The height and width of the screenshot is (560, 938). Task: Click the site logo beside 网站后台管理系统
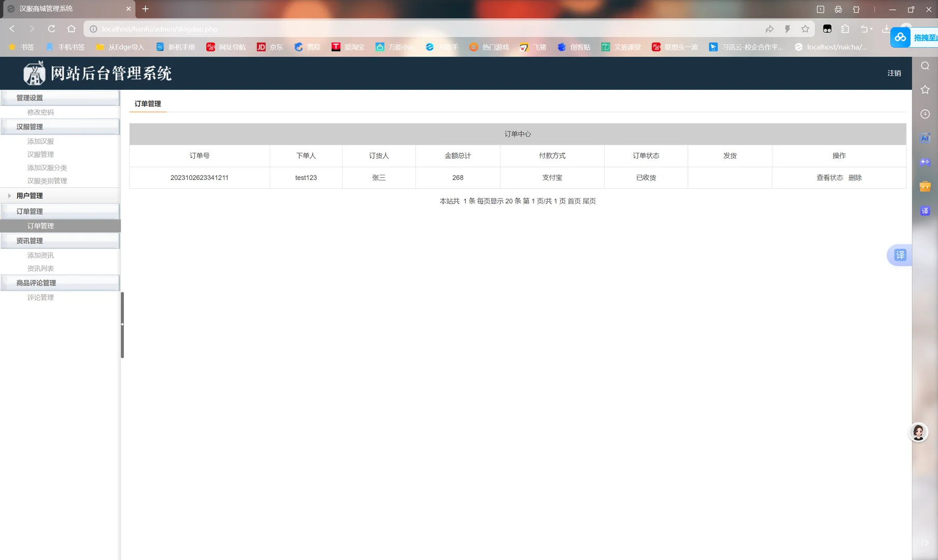pos(35,73)
